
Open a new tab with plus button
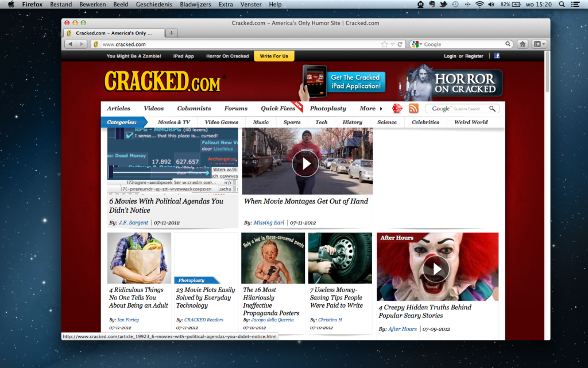click(171, 33)
